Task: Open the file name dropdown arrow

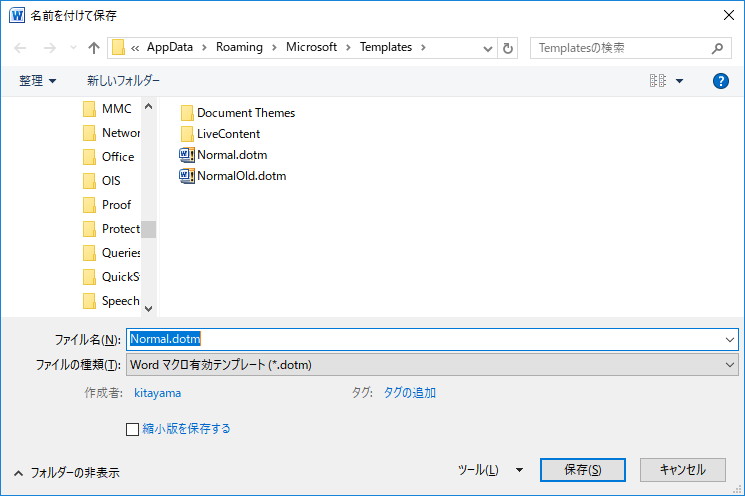Action: (x=730, y=340)
